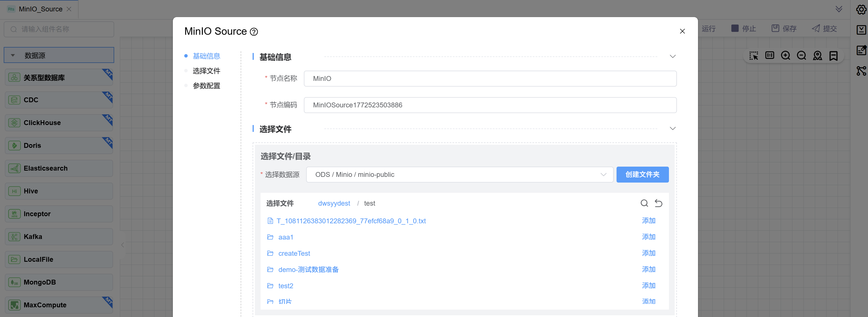Screen dimensions: 868x317
Task: Go to 参数配置 in the dialog's left menu
Action: [206, 85]
